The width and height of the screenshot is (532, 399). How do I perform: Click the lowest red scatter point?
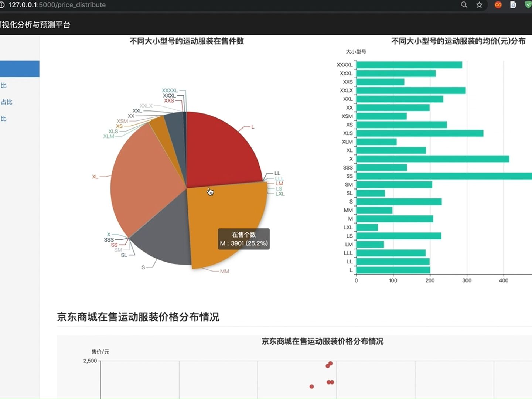point(311,386)
